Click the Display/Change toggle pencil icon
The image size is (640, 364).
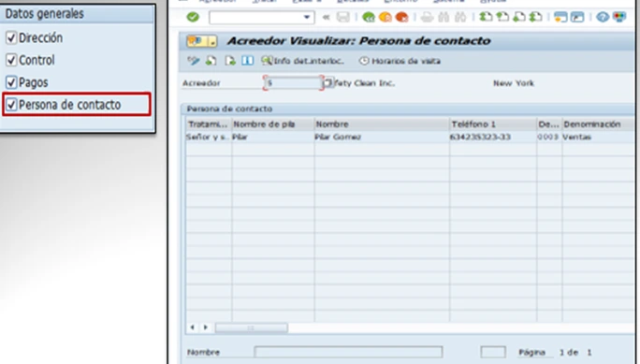coord(193,61)
